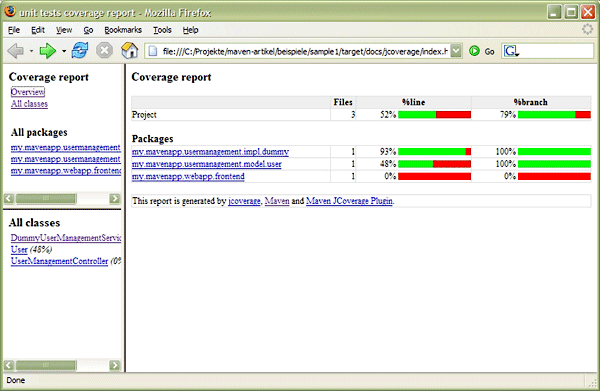600x391 pixels.
Task: Click the Done status bar text
Action: pyautogui.click(x=16, y=380)
